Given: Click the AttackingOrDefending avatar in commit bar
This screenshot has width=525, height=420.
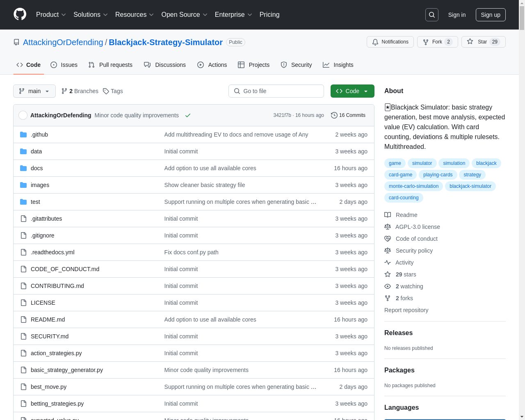Looking at the screenshot, I should pyautogui.click(x=23, y=115).
